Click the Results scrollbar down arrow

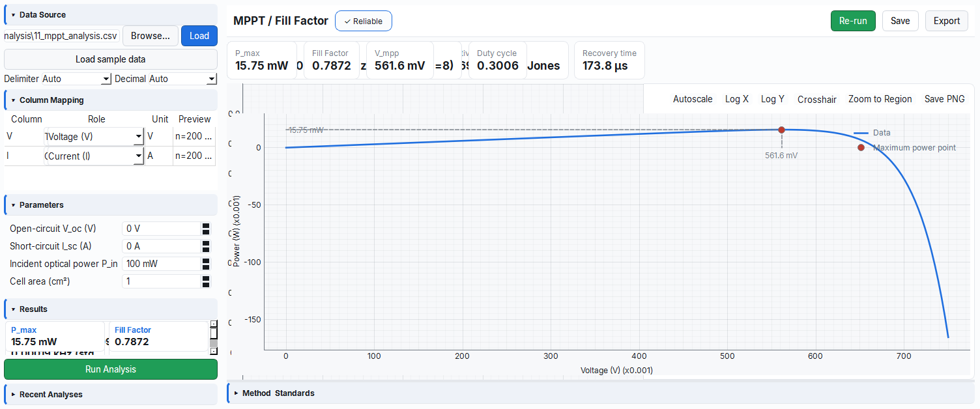[x=213, y=351]
